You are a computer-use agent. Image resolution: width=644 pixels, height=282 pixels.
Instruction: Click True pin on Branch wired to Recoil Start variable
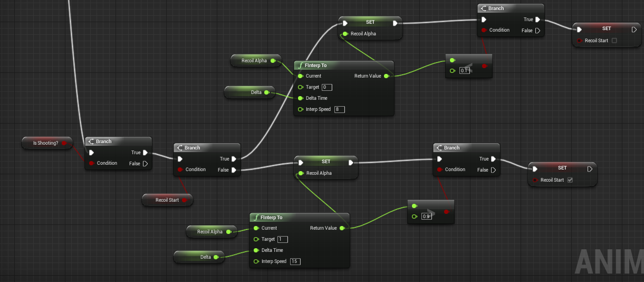tap(235, 159)
